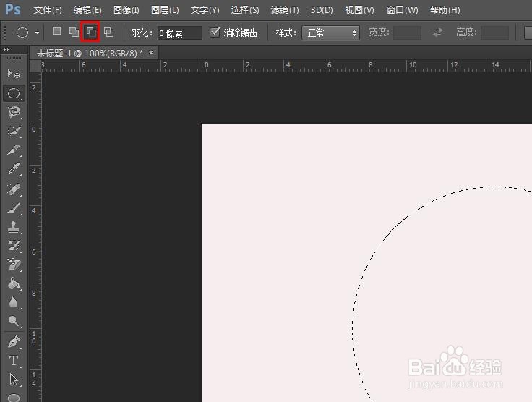Click the 高度 height input field
The width and height of the screenshot is (532, 402).
click(x=494, y=33)
